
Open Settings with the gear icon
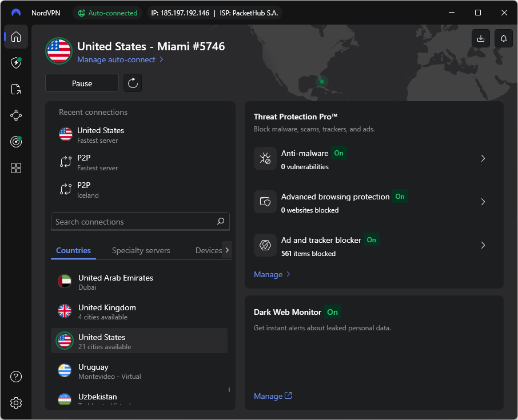[x=15, y=403]
